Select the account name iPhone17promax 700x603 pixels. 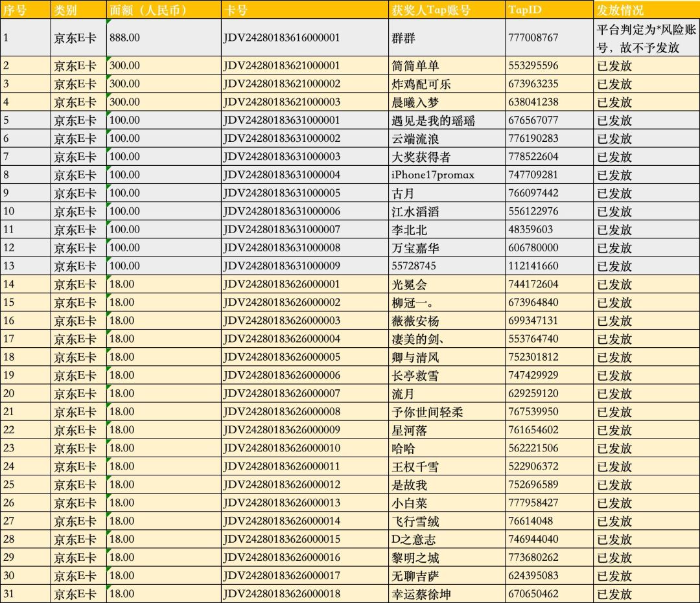click(433, 175)
